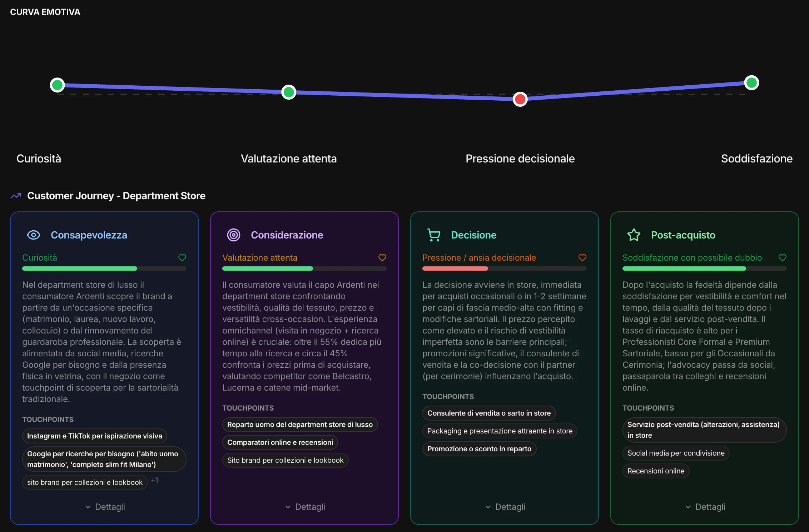
Task: Show the +1 hidden touchpoint in Consapevolezza
Action: point(154,480)
